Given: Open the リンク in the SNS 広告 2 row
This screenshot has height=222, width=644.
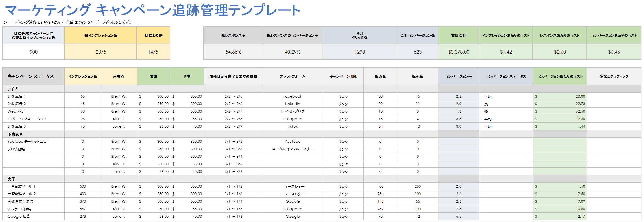Looking at the screenshot, I should [343, 104].
